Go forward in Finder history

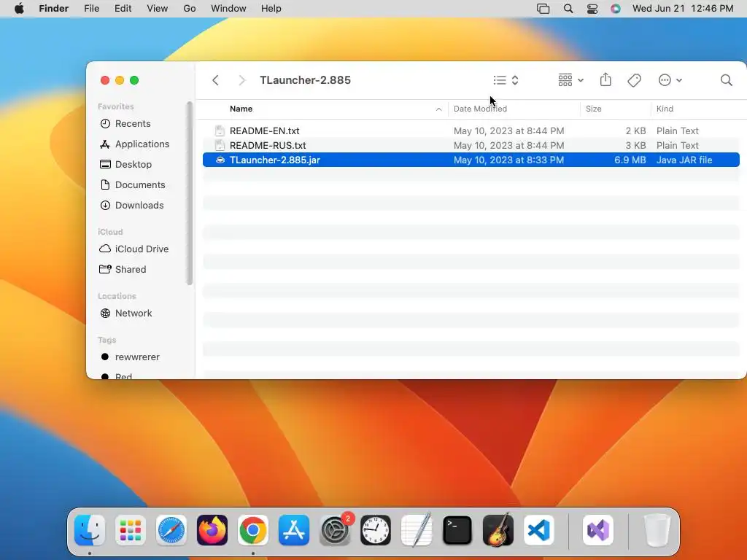point(241,80)
